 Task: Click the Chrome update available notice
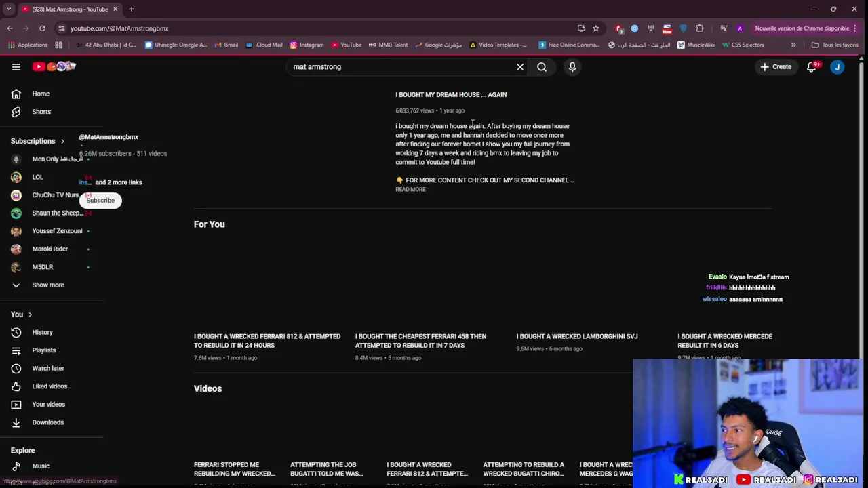802,28
